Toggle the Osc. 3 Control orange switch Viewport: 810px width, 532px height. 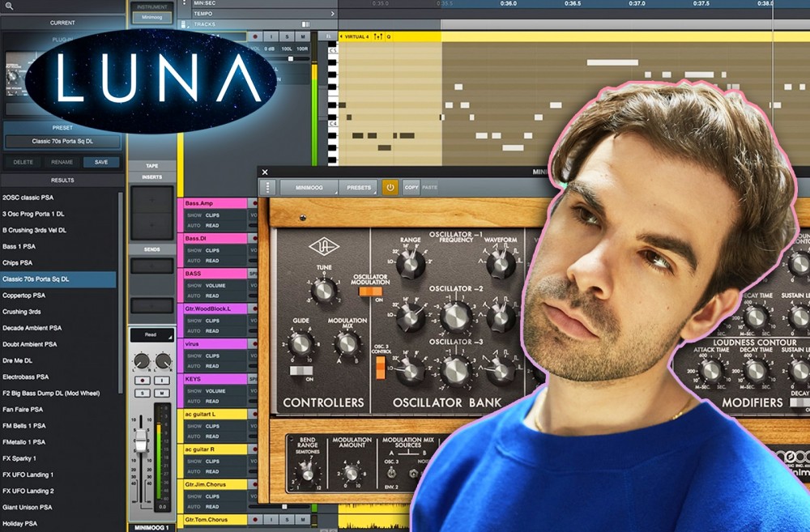point(380,368)
